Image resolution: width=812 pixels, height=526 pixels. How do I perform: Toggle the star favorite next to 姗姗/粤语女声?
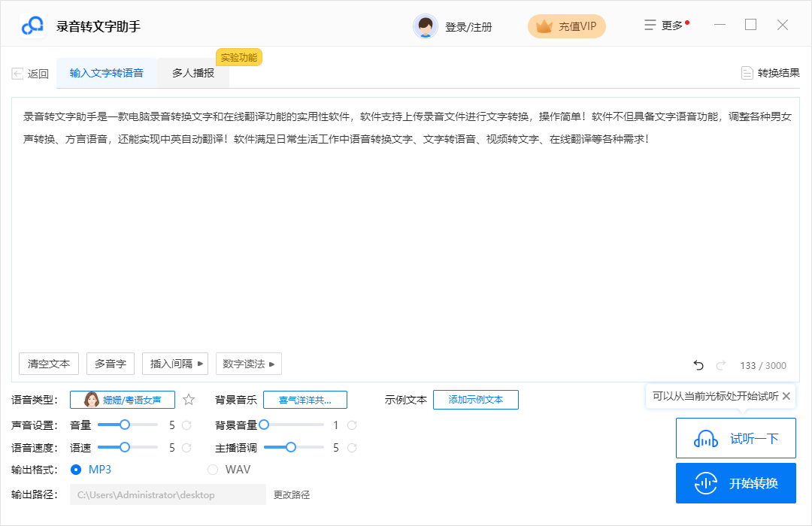click(x=188, y=399)
